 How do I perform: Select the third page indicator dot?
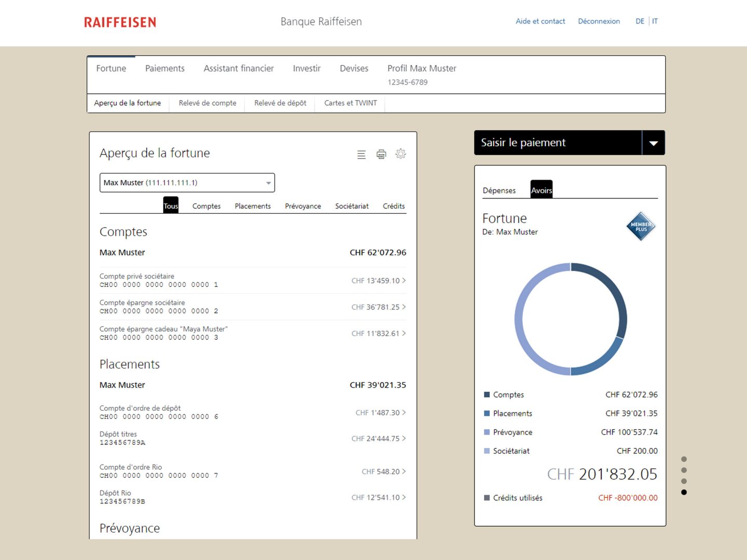coord(684,481)
